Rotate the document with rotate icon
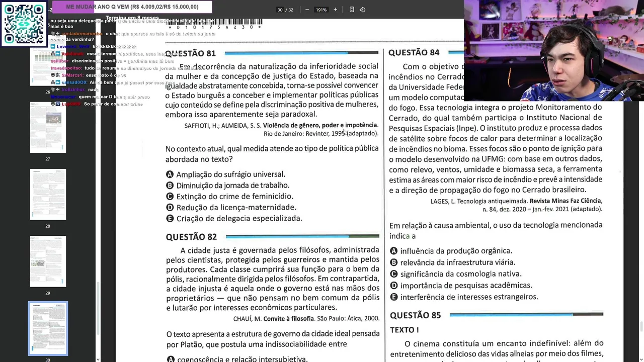This screenshot has height=362, width=644. point(362,10)
